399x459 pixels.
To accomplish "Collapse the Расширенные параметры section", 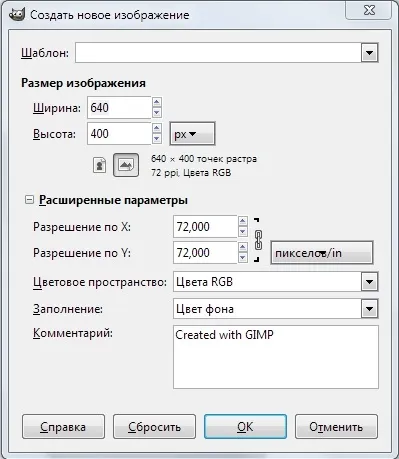I will pyautogui.click(x=30, y=200).
